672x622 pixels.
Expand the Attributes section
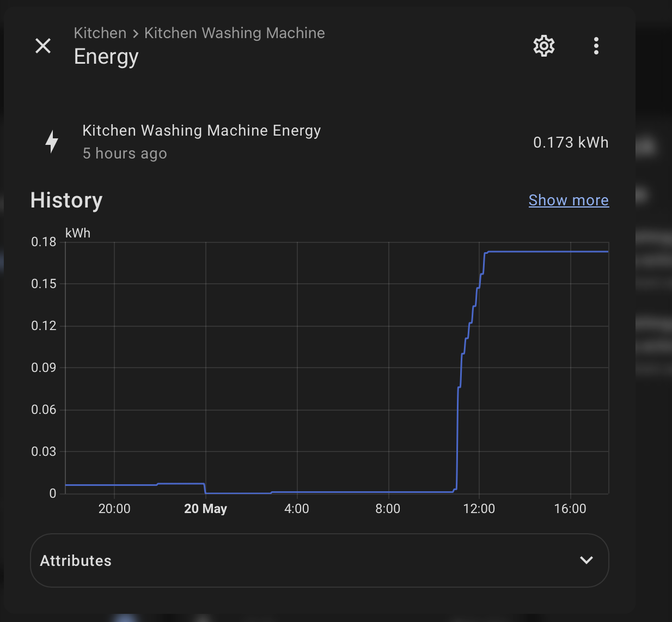tap(319, 560)
